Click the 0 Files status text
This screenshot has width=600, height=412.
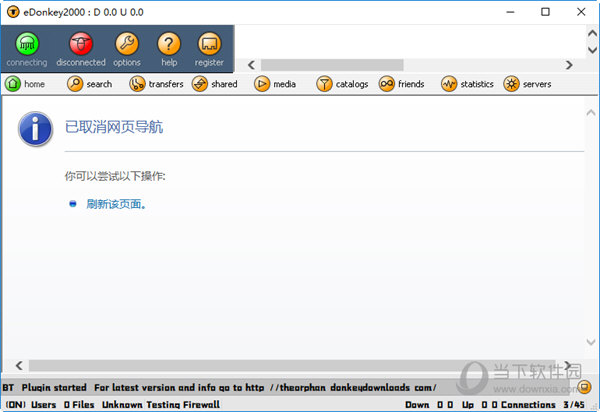[79, 405]
